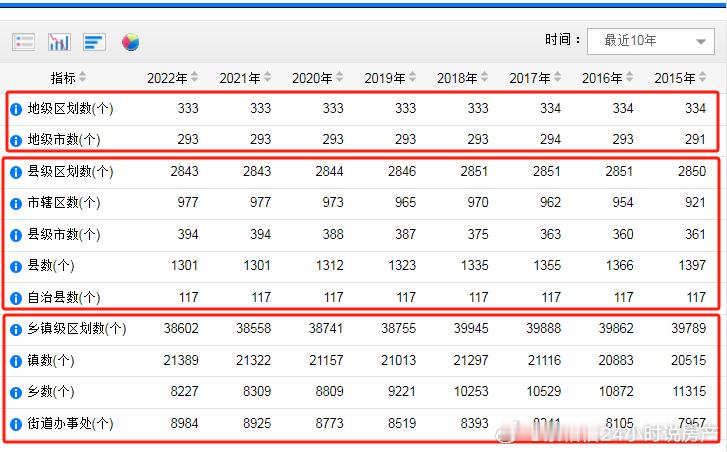Select the 地级区划数(个) row label
The width and height of the screenshot is (727, 452).
(70, 108)
